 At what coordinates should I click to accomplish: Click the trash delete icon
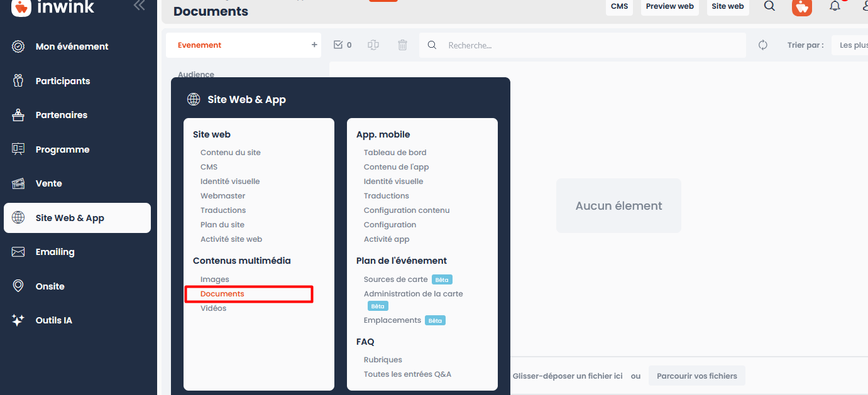pyautogui.click(x=402, y=45)
